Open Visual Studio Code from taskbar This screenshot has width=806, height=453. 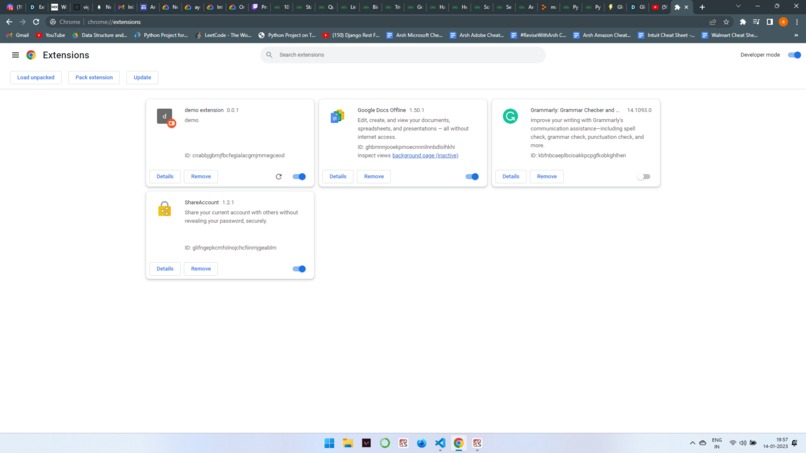tap(440, 443)
